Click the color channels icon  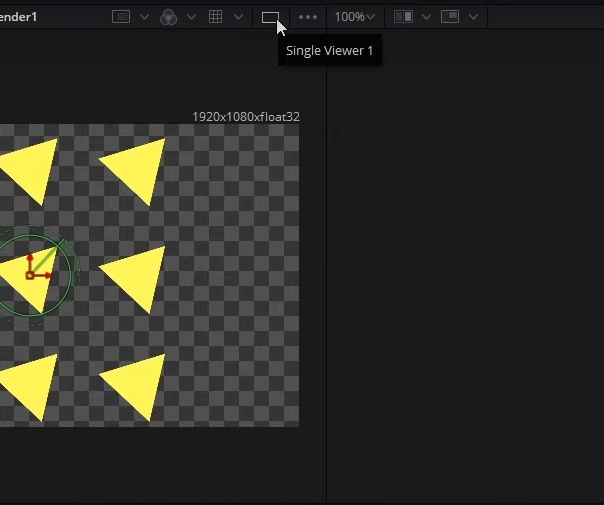click(x=168, y=17)
